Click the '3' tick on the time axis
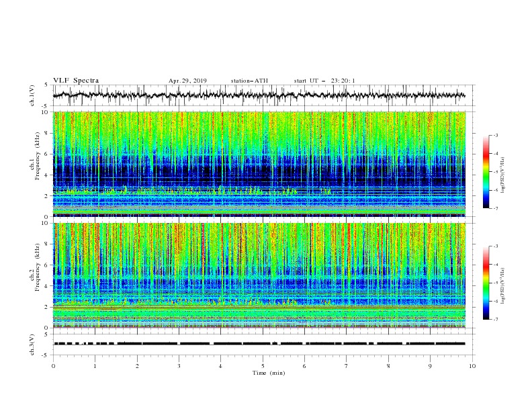This screenshot has width=532, height=411. 179,366
